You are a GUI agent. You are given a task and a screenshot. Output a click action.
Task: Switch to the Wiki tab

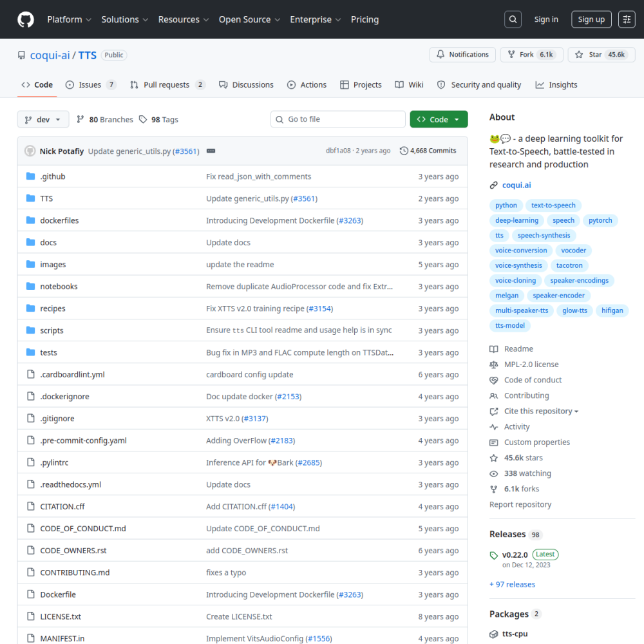click(x=409, y=85)
